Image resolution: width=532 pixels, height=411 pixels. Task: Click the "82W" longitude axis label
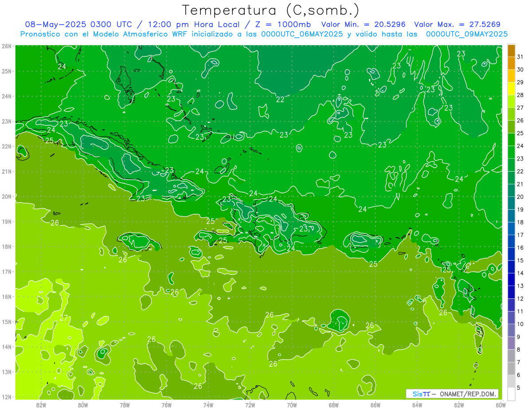(41, 405)
